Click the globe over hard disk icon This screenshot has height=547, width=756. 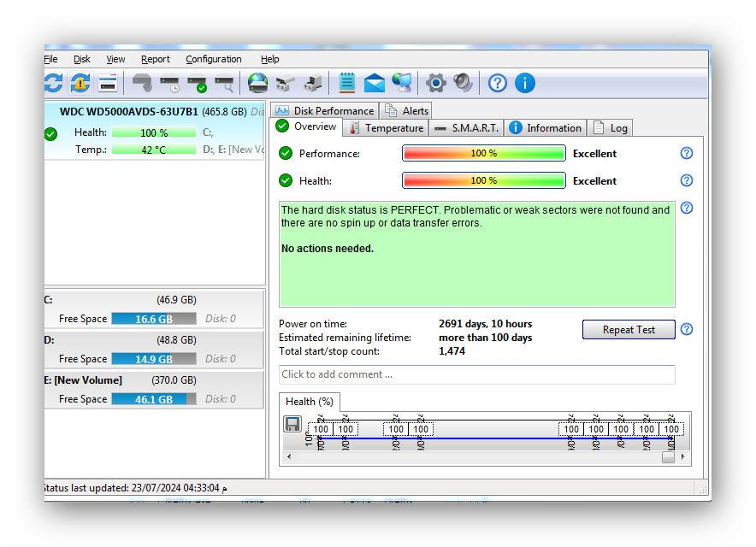(258, 83)
